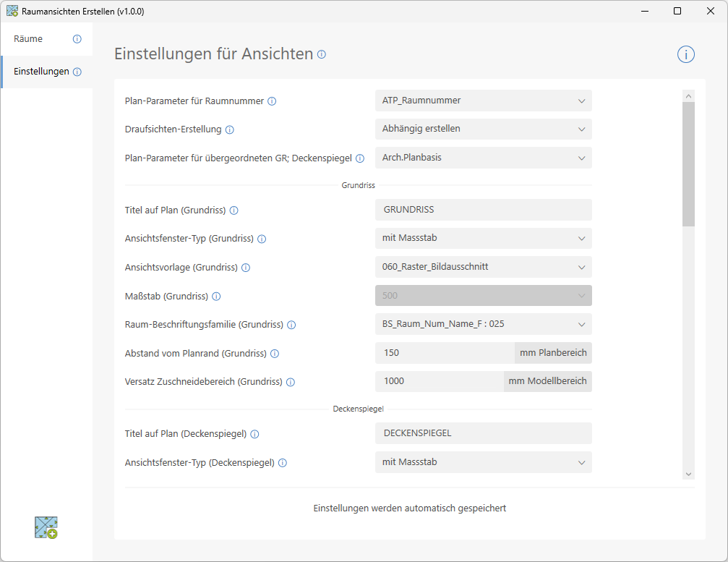The image size is (728, 562).
Task: Click info icon beside Raum-Beschriftungsfamilie (Grundriss)
Action: coord(291,325)
